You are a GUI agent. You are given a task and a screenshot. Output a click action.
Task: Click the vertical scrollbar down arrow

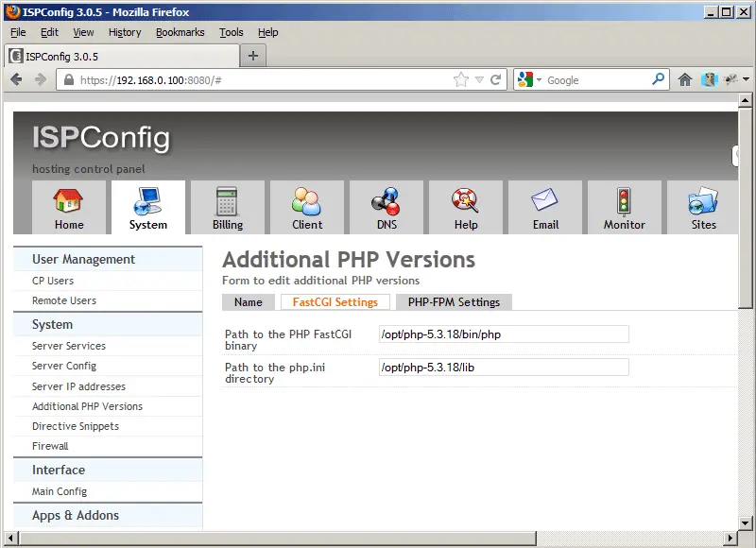click(x=745, y=522)
